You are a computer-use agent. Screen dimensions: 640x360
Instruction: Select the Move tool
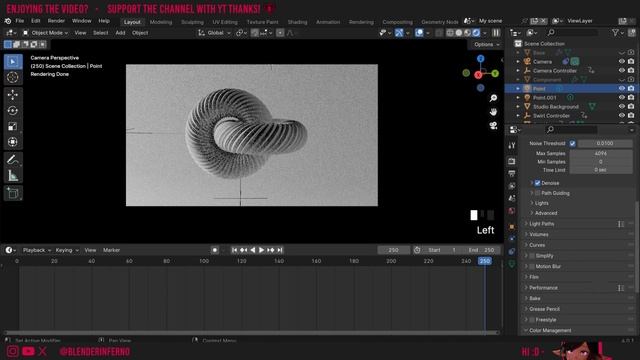[x=13, y=95]
